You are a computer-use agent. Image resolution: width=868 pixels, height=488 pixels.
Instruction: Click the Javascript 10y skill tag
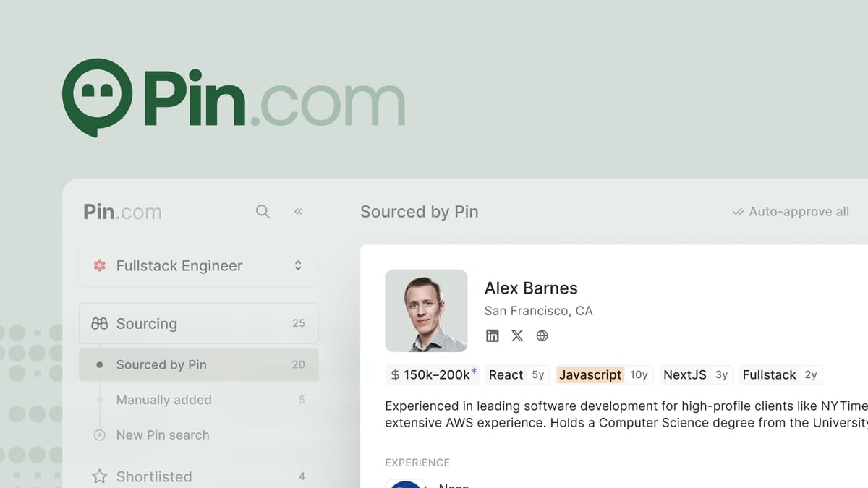(605, 374)
